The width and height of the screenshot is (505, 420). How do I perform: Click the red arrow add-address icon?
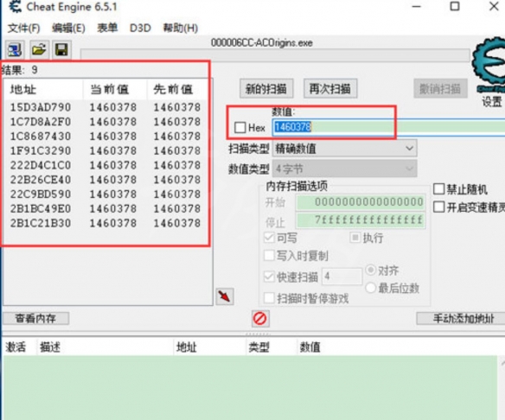(225, 296)
